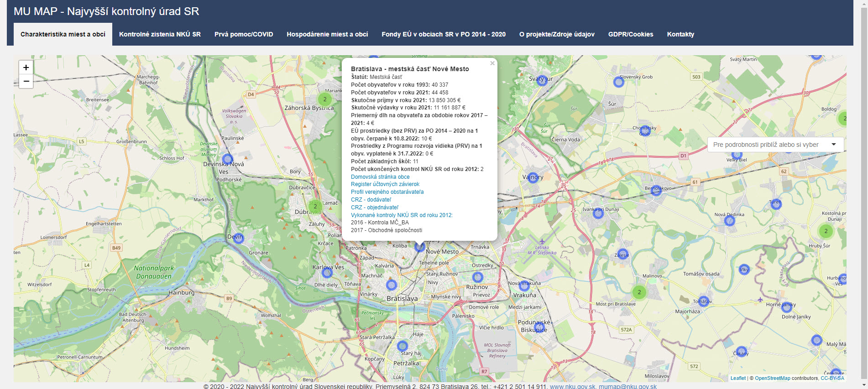The width and height of the screenshot is (868, 389).
Task: Open the 'Pre podrobnosti' detail dropdown
Action: click(774, 145)
